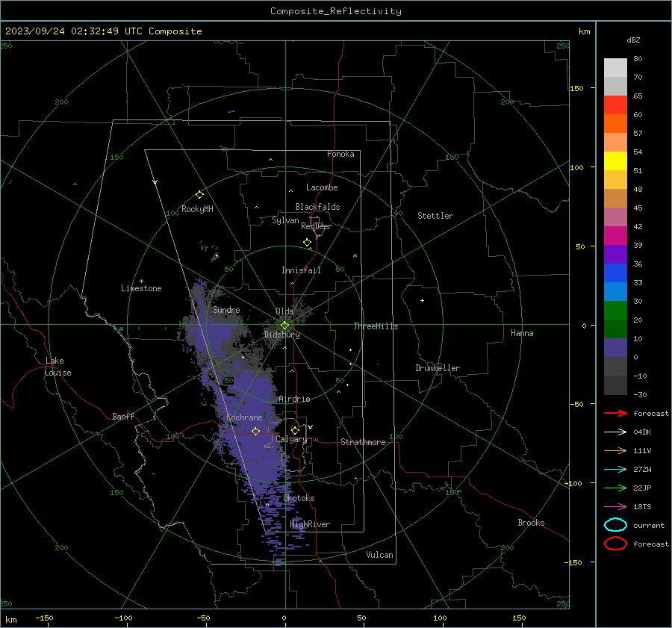This screenshot has width=672, height=628.
Task: Click the Vulcan map label
Action: click(x=379, y=555)
